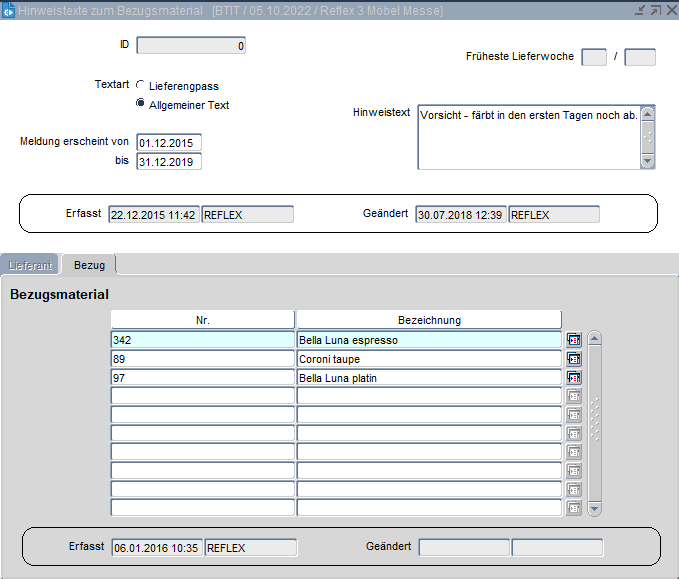This screenshot has width=679, height=579.
Task: Click the Nr. column header
Action: click(x=202, y=320)
